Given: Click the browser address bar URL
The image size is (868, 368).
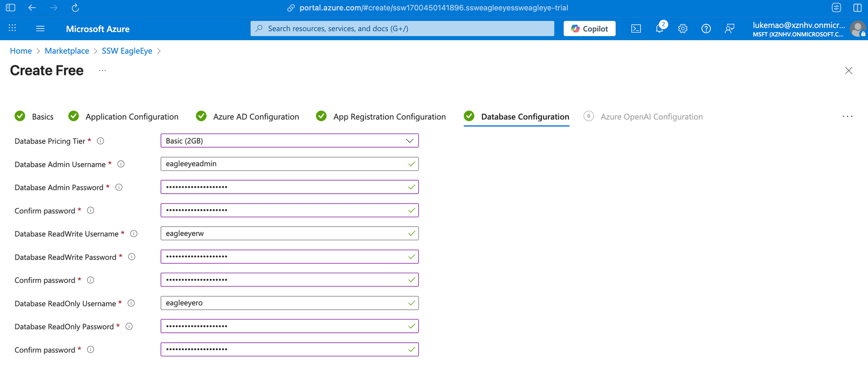Looking at the screenshot, I should [434, 8].
